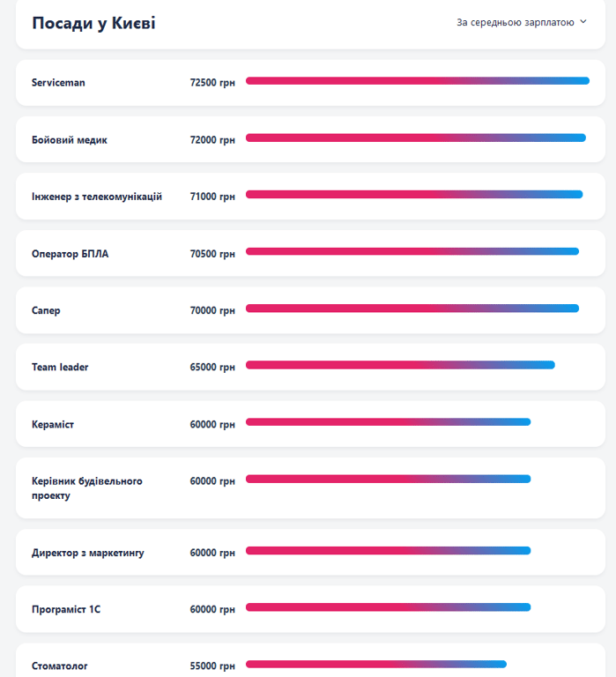Click the chevron beside the sort selector
The width and height of the screenshot is (616, 677).
coord(583,22)
